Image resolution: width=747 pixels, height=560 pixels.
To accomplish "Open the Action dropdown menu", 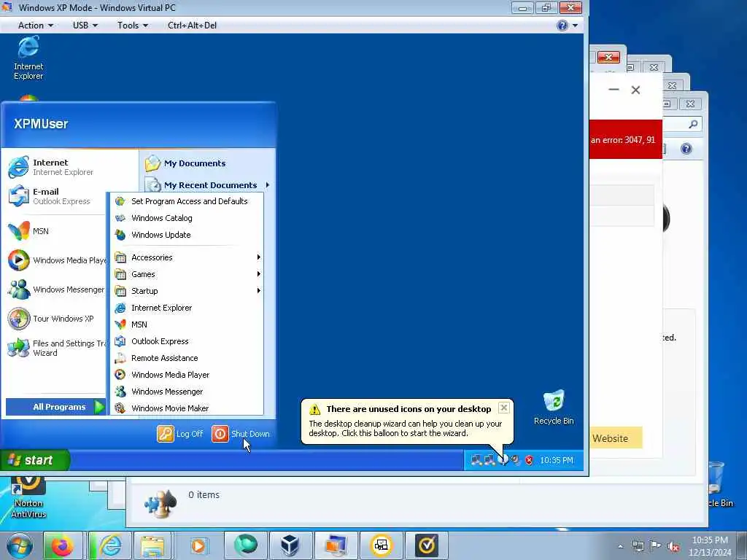I will 35,26.
